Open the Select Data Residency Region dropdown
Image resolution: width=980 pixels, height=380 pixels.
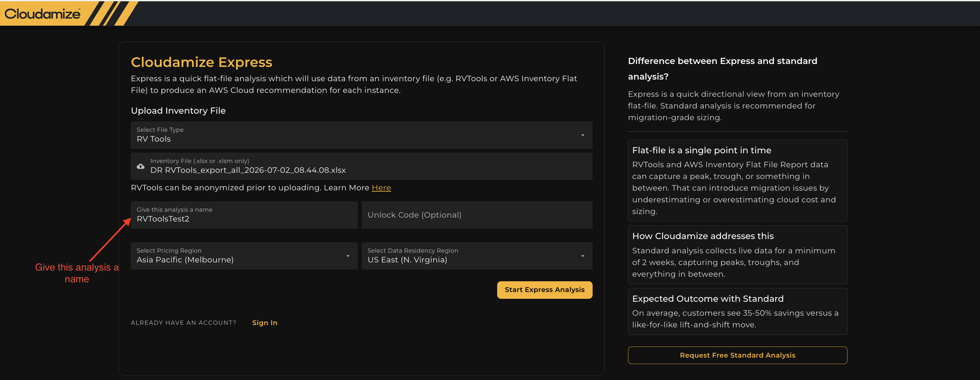(477, 256)
